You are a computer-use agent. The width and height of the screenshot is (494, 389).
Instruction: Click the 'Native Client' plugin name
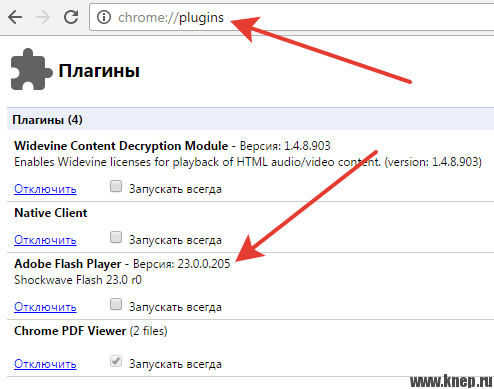[x=51, y=213]
